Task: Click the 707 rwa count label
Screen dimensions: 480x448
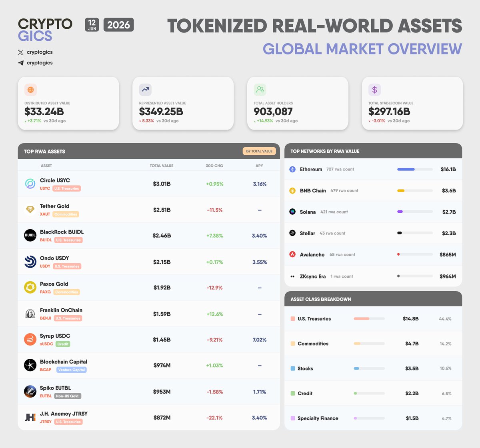Action: coord(340,169)
